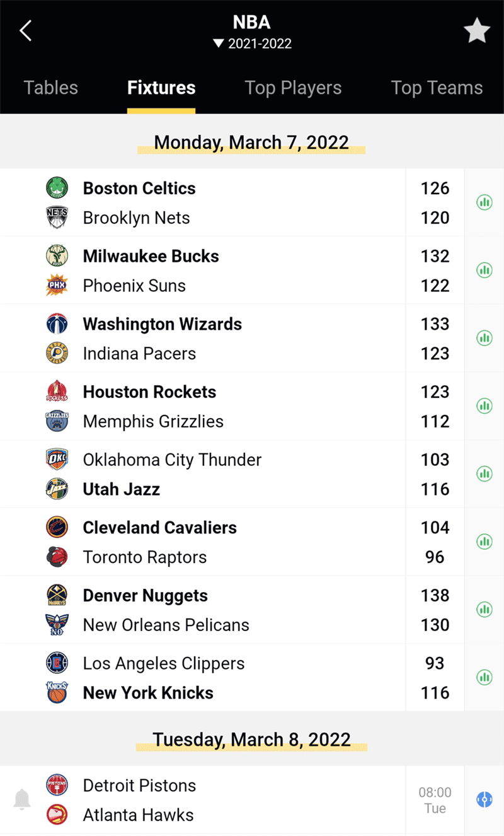Open the 2021-2022 season dropdown
The width and height of the screenshot is (504, 836).
pos(252,44)
